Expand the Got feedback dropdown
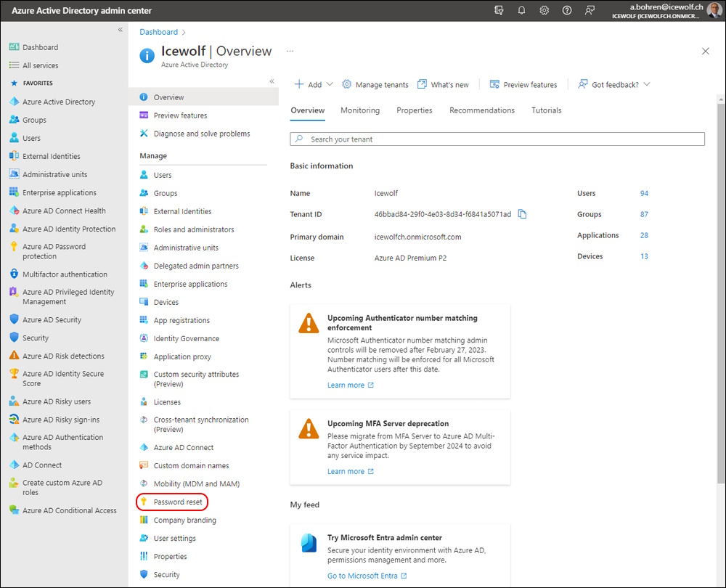 614,85
